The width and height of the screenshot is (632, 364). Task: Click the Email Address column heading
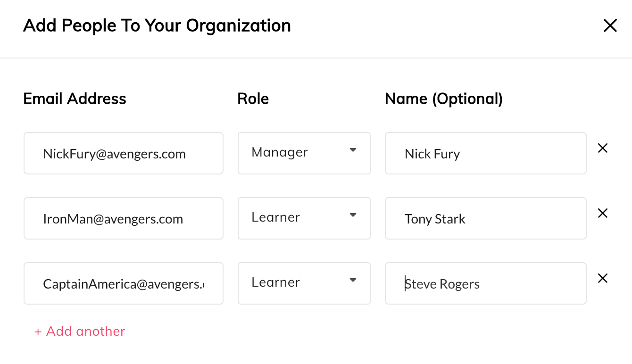click(75, 99)
